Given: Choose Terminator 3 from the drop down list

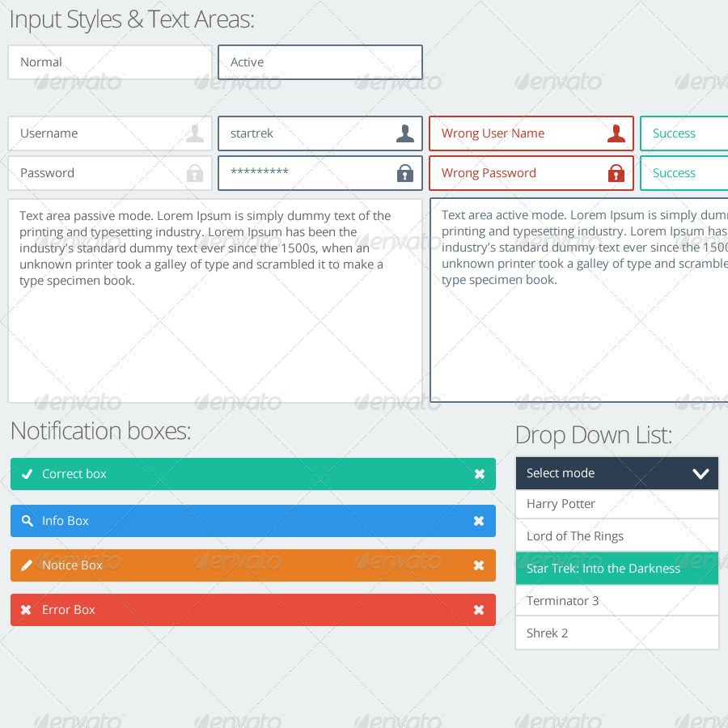Looking at the screenshot, I should [x=616, y=600].
